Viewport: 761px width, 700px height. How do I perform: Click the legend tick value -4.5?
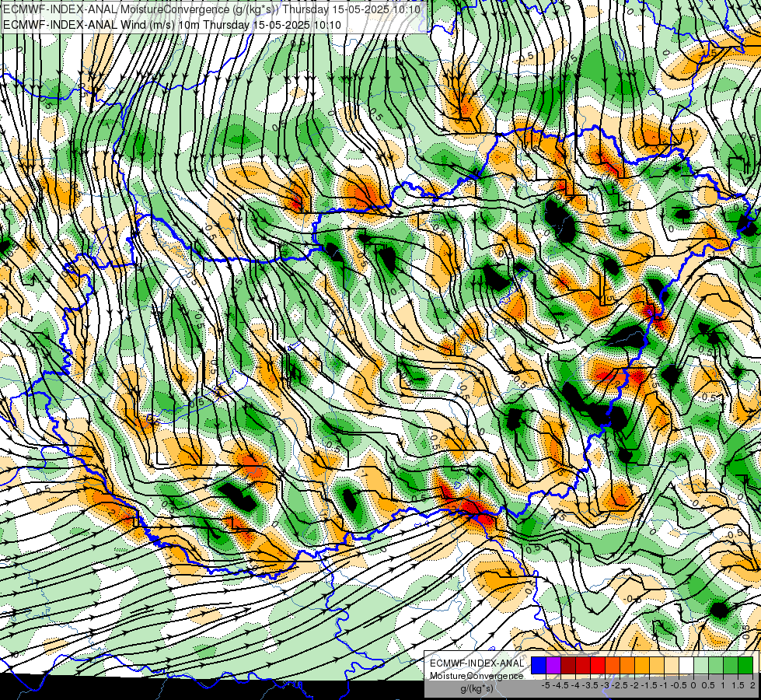(x=560, y=685)
